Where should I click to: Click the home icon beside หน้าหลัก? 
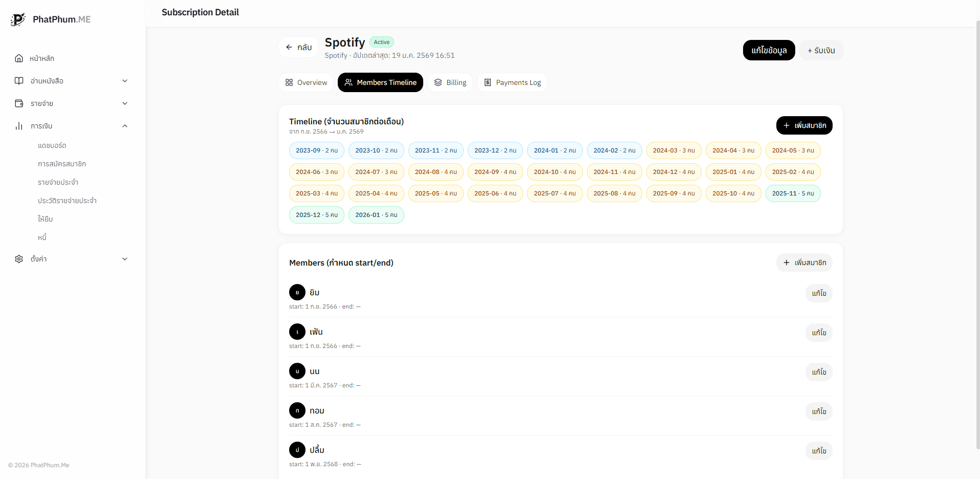click(x=19, y=58)
